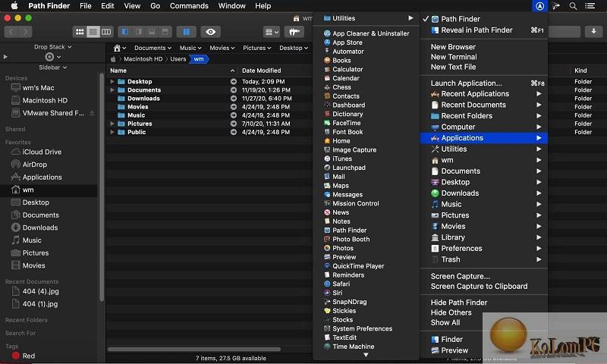The width and height of the screenshot is (607, 364).
Task: Choose Reveal in Path Finder
Action: (x=483, y=30)
